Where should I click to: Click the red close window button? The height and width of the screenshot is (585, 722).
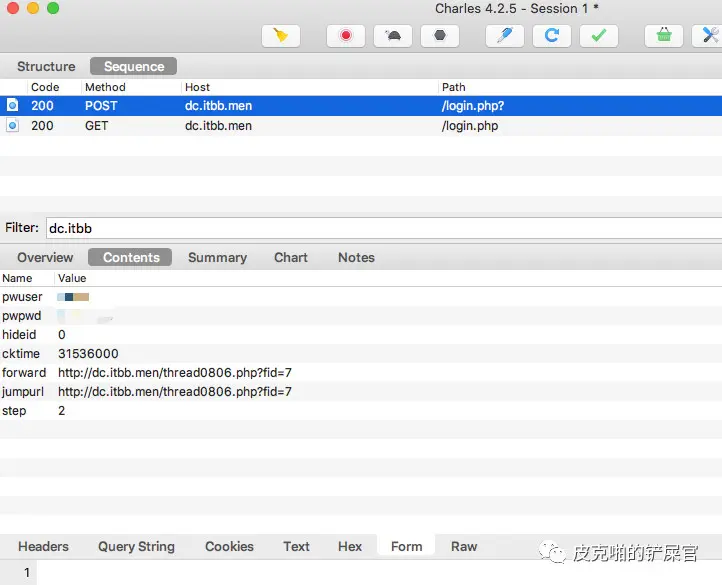click(13, 7)
